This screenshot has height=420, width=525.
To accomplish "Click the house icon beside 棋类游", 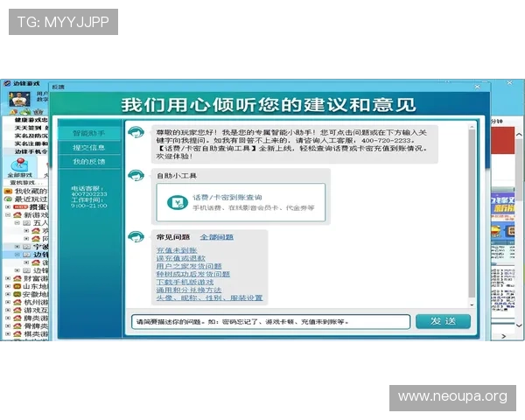I will (17, 333).
